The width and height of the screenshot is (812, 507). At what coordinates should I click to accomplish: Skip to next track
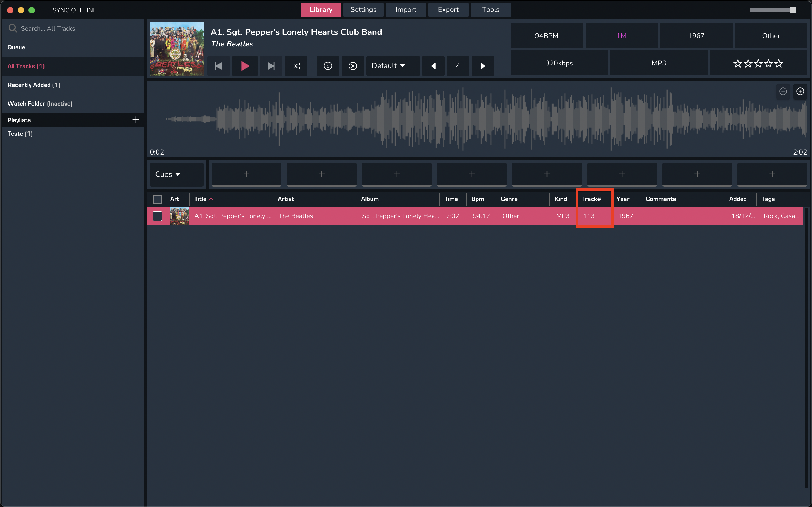point(271,66)
